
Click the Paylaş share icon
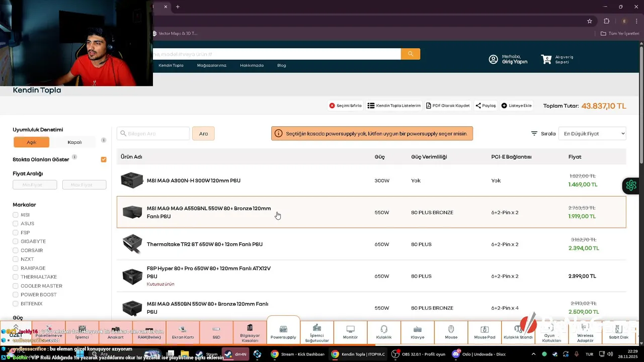click(478, 106)
